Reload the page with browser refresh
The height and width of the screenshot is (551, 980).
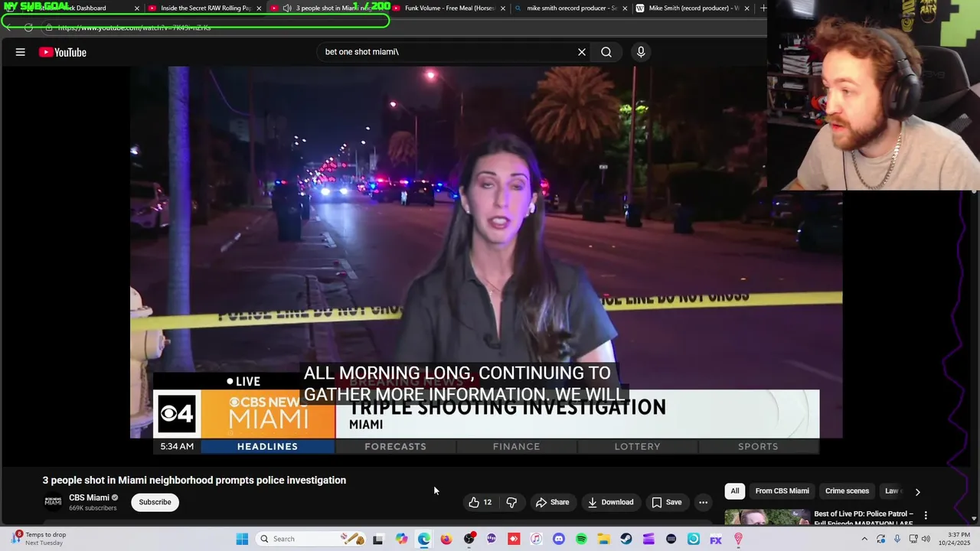click(28, 28)
